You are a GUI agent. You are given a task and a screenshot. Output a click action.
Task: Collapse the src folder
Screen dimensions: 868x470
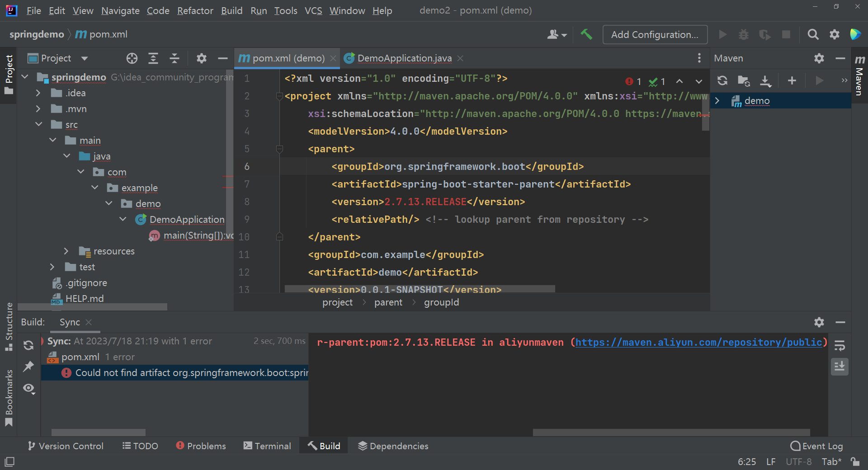coord(38,125)
